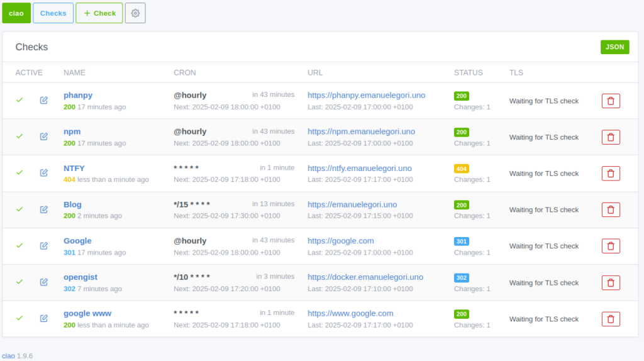The height and width of the screenshot is (361, 644).
Task: Visit https://phanpy.emanuelegori.uno URL
Action: pyautogui.click(x=367, y=95)
